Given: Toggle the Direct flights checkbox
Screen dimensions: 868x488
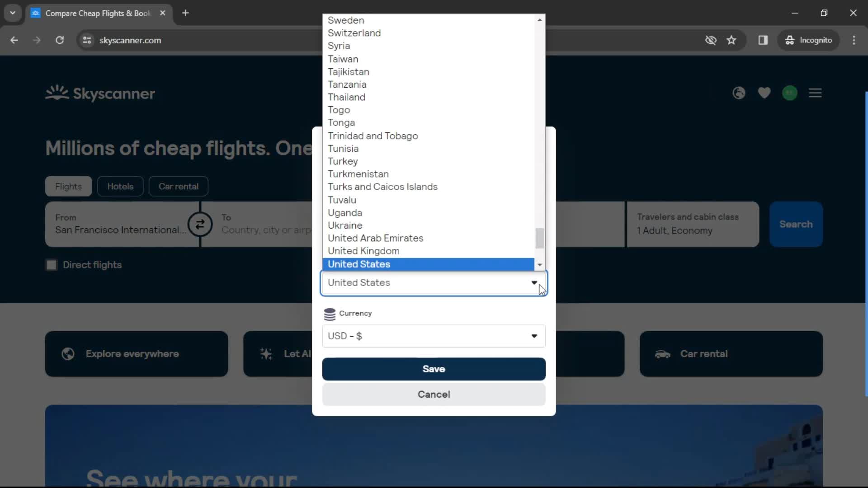Looking at the screenshot, I should click(x=51, y=264).
